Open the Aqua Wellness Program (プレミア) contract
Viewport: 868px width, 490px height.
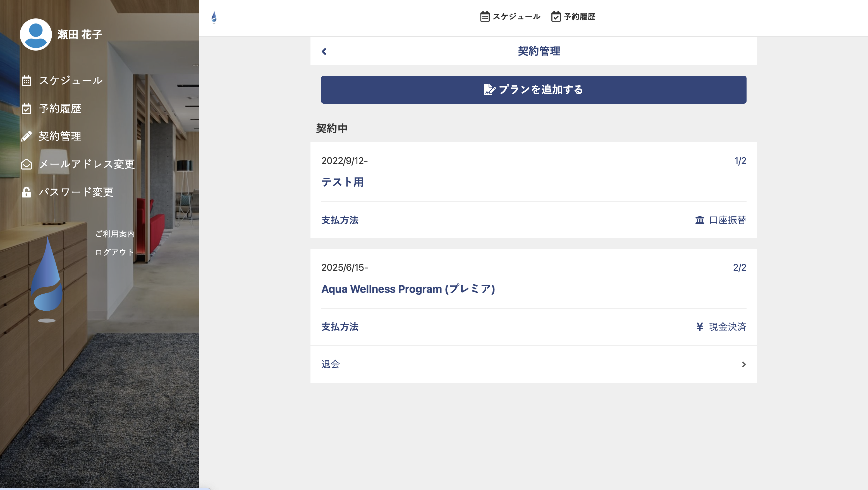(408, 289)
